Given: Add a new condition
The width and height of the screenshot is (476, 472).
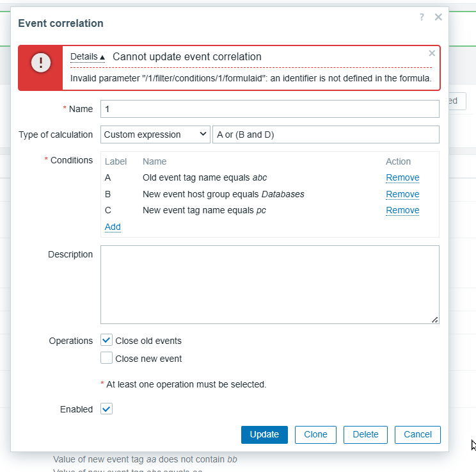Looking at the screenshot, I should 113,227.
